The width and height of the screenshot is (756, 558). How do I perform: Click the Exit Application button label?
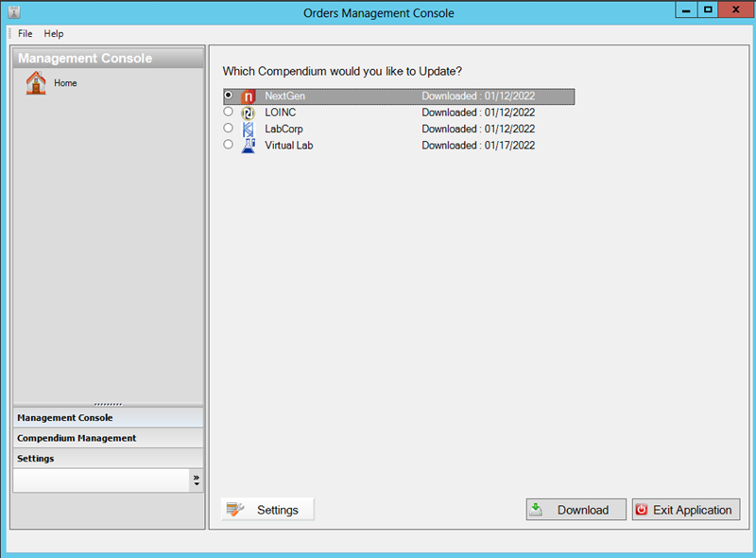[693, 510]
